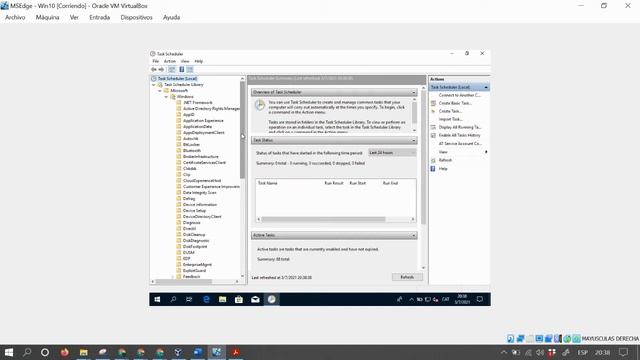640x360 pixels.
Task: Open File Explorer from guest taskbar
Action: (222, 300)
